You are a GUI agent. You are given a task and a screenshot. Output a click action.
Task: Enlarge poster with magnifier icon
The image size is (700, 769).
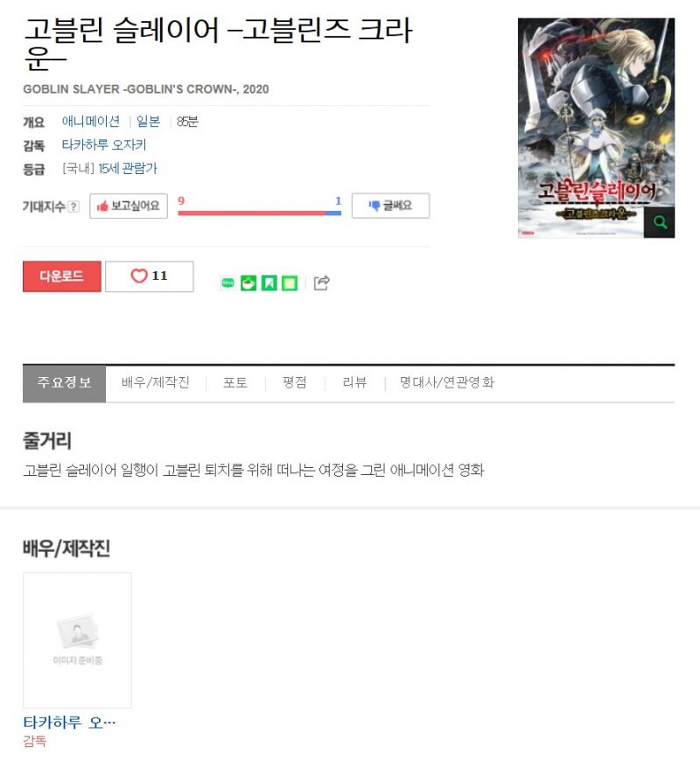point(659,223)
